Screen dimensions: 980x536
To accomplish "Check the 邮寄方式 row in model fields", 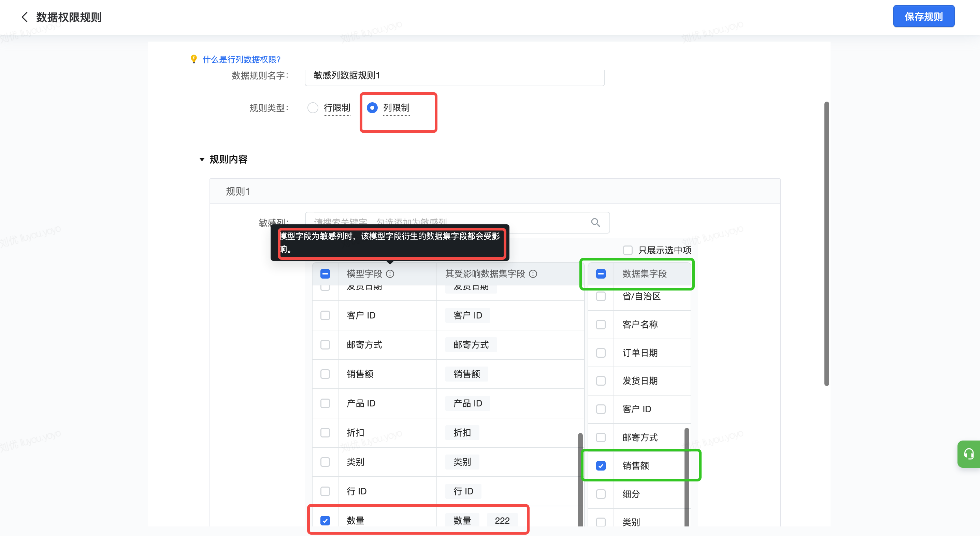I will click(x=325, y=344).
